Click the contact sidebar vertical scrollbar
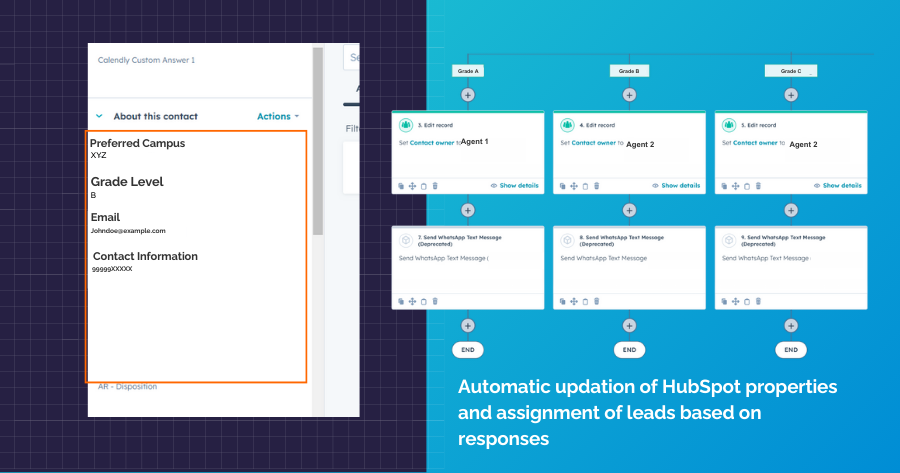Screen dimensions: 900x473 (318, 141)
